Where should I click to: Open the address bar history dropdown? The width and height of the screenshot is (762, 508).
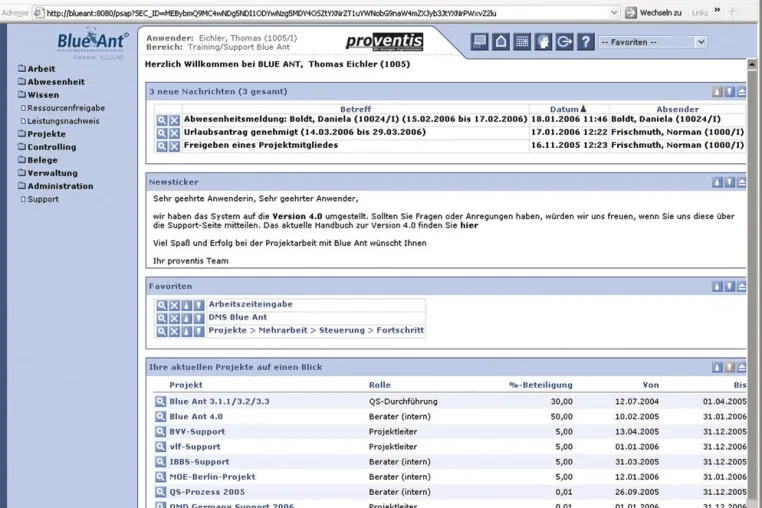point(614,13)
